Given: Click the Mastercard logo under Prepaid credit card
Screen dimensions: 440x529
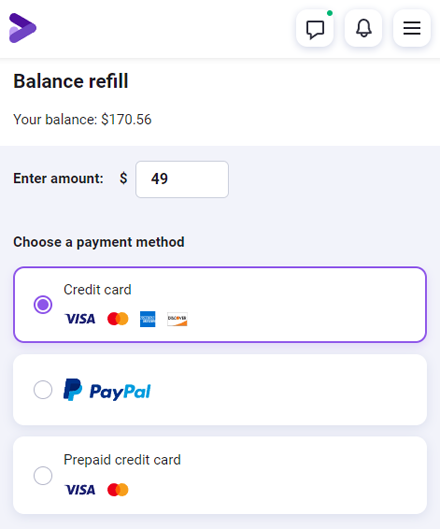Looking at the screenshot, I should point(118,490).
